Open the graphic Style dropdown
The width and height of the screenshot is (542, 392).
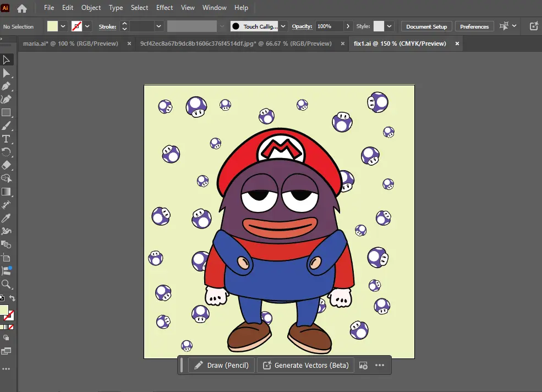(389, 26)
